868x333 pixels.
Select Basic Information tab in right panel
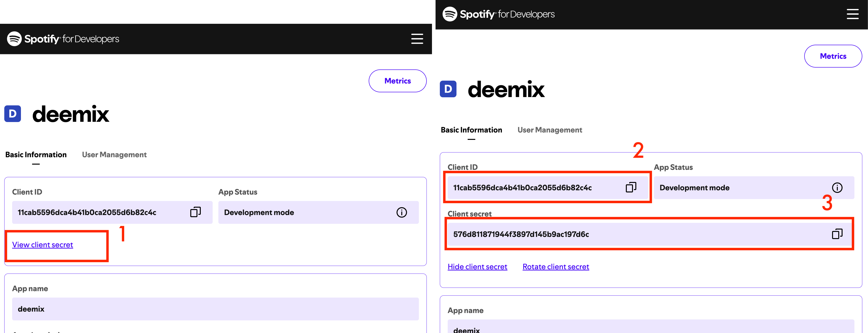(471, 130)
